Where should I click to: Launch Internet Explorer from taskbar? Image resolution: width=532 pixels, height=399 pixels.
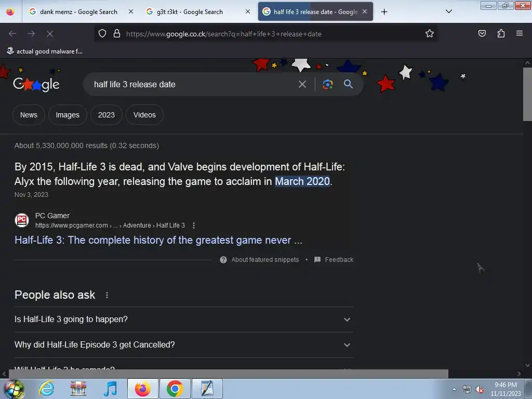[x=46, y=389]
